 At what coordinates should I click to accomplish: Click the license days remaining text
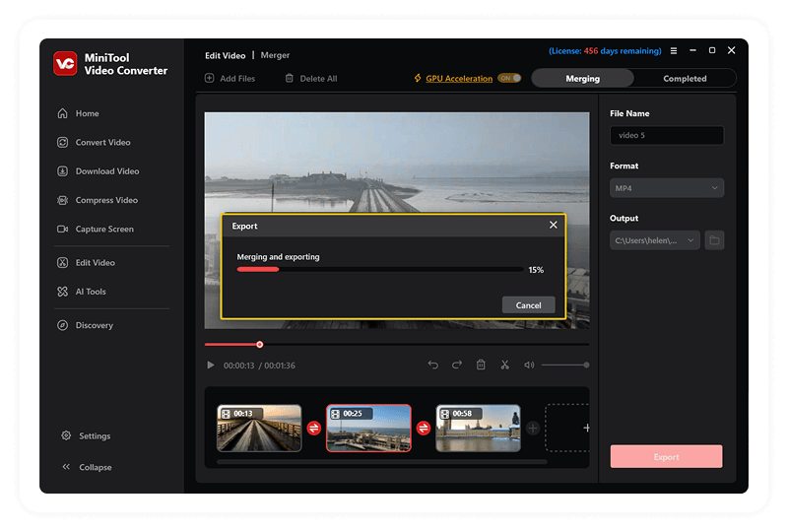[605, 51]
